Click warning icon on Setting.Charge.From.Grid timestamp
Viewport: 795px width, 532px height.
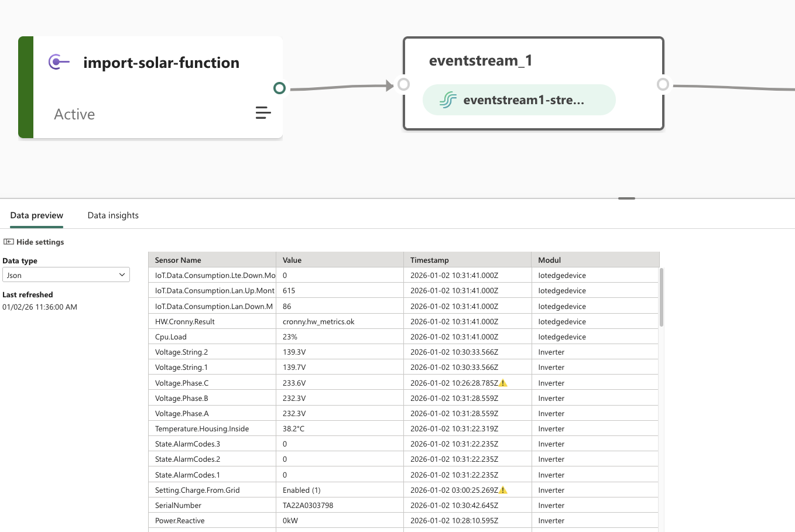[503, 490]
